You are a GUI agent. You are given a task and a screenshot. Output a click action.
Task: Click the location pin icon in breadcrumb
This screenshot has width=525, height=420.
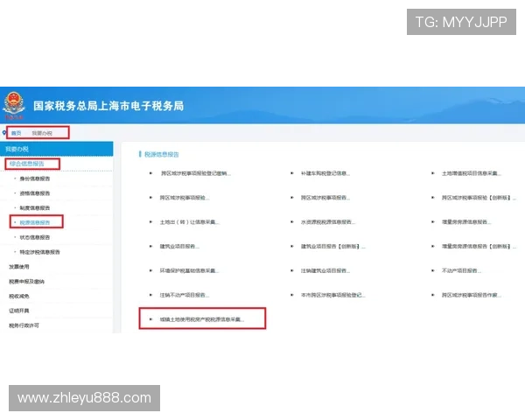point(4,133)
